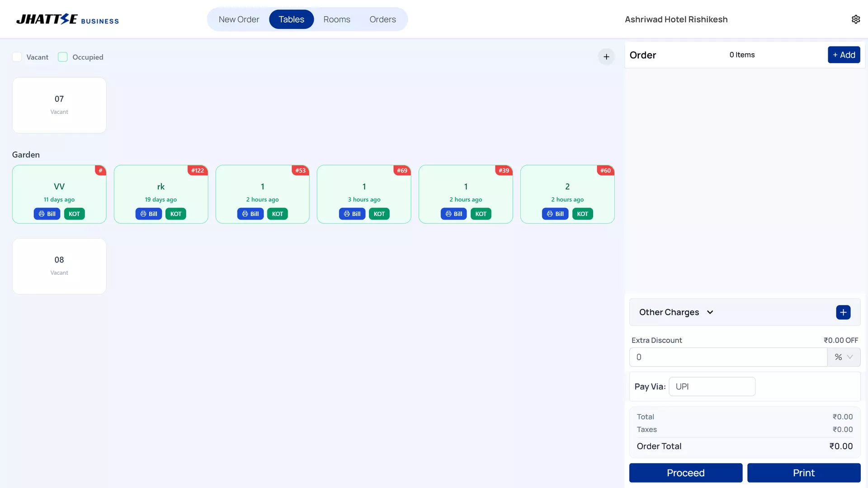Click the Jhattse Business logo
Screen dimensions: 868x488
[67, 19]
